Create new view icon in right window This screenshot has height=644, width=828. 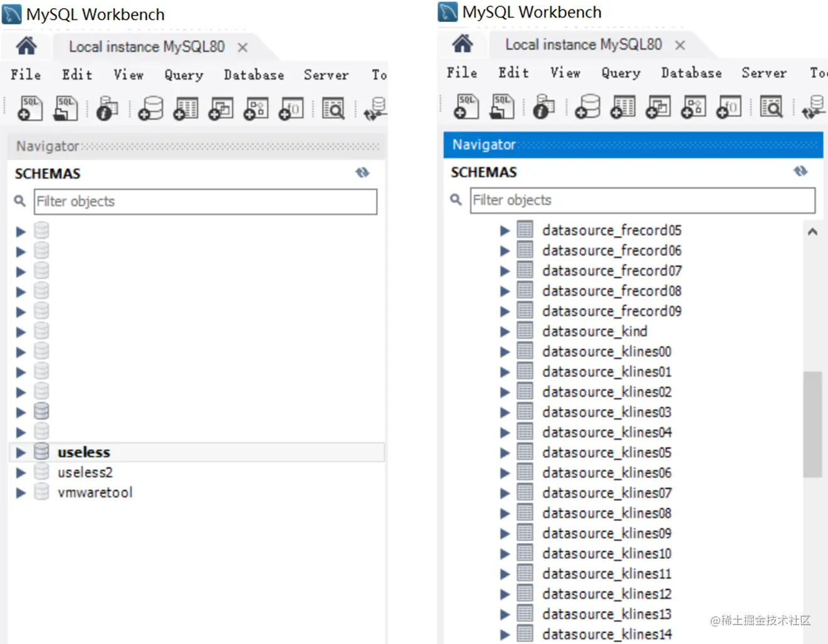click(x=658, y=106)
